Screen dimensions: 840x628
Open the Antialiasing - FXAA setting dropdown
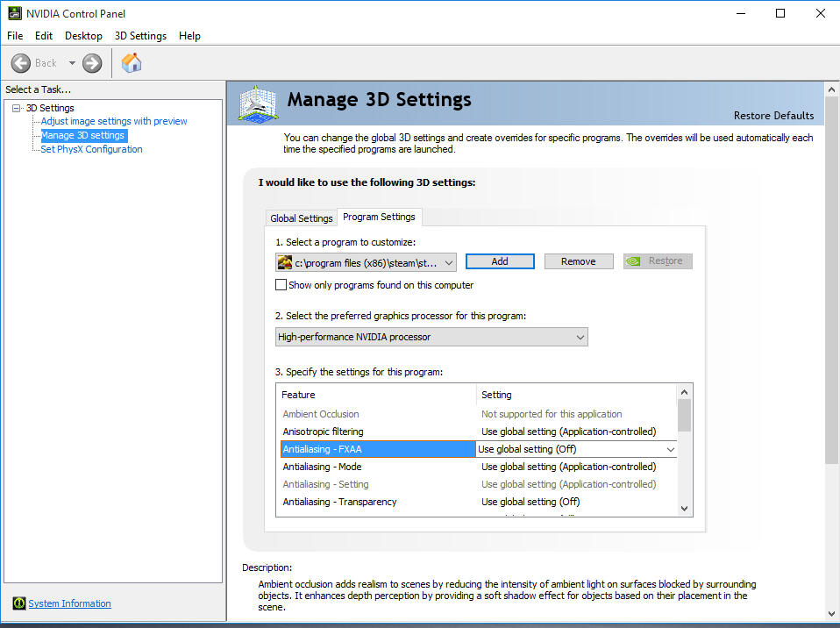(671, 448)
